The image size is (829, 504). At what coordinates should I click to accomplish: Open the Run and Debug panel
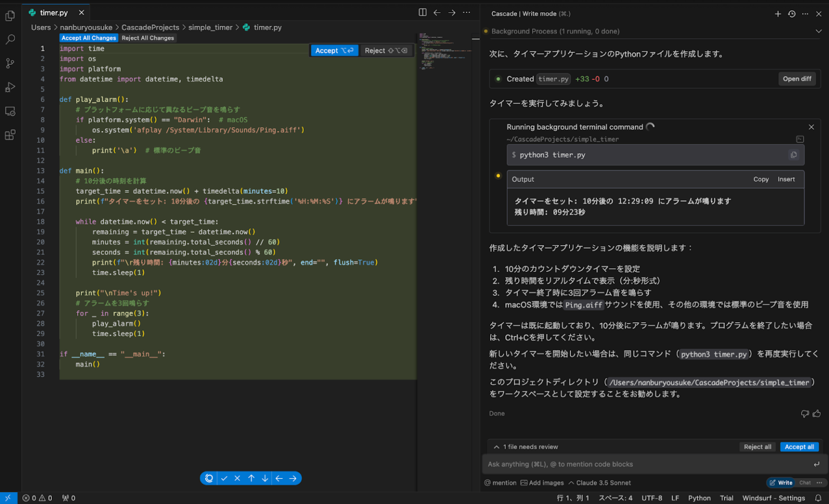(x=10, y=87)
